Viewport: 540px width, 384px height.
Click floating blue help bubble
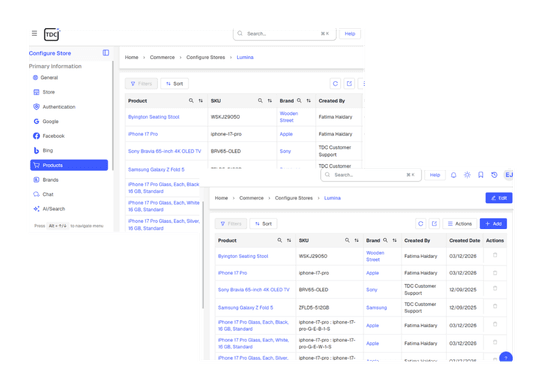coord(506,357)
